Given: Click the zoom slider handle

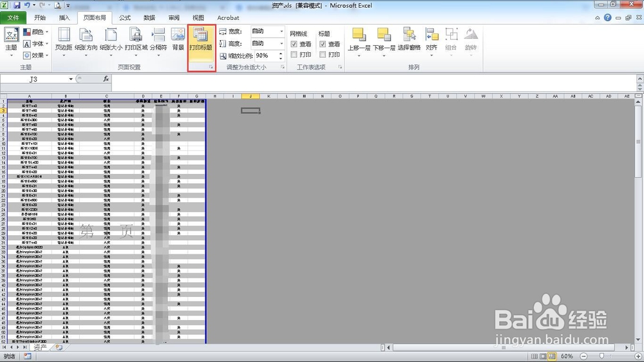Looking at the screenshot, I should click(601, 356).
